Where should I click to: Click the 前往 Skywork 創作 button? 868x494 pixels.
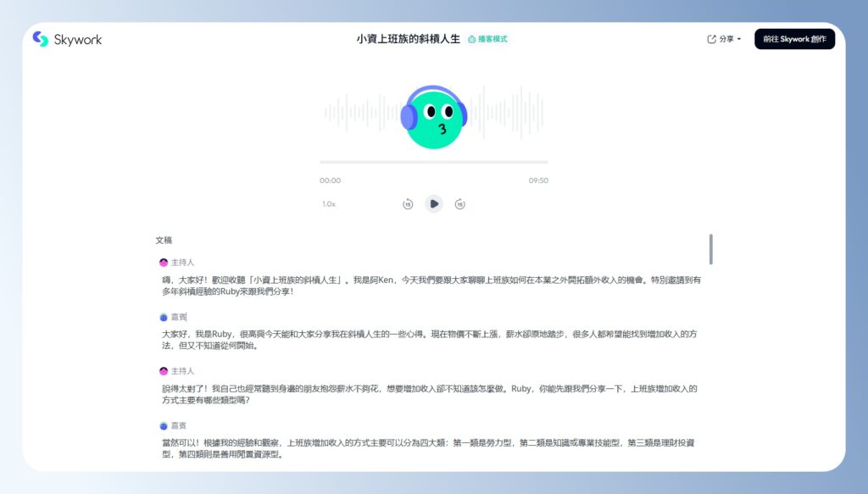(x=794, y=39)
